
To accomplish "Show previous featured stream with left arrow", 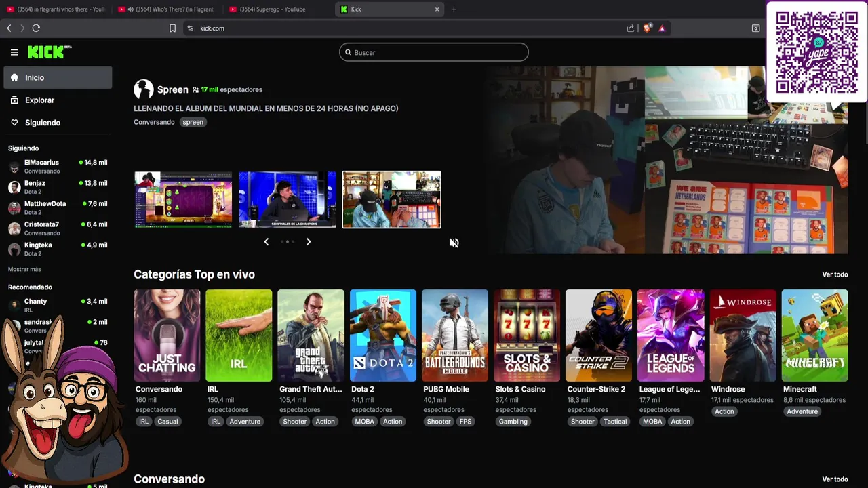I will point(266,241).
